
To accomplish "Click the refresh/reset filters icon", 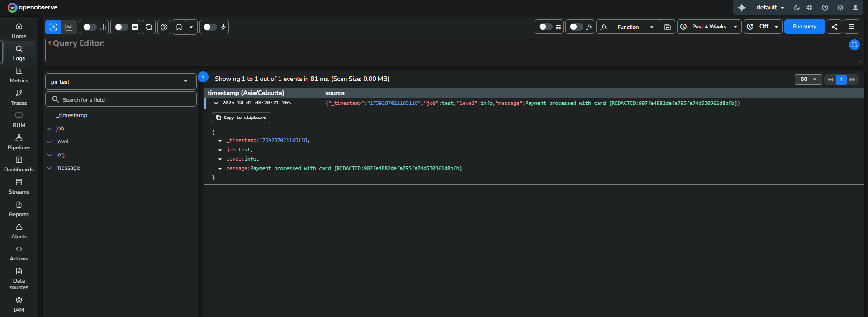I will [x=149, y=27].
